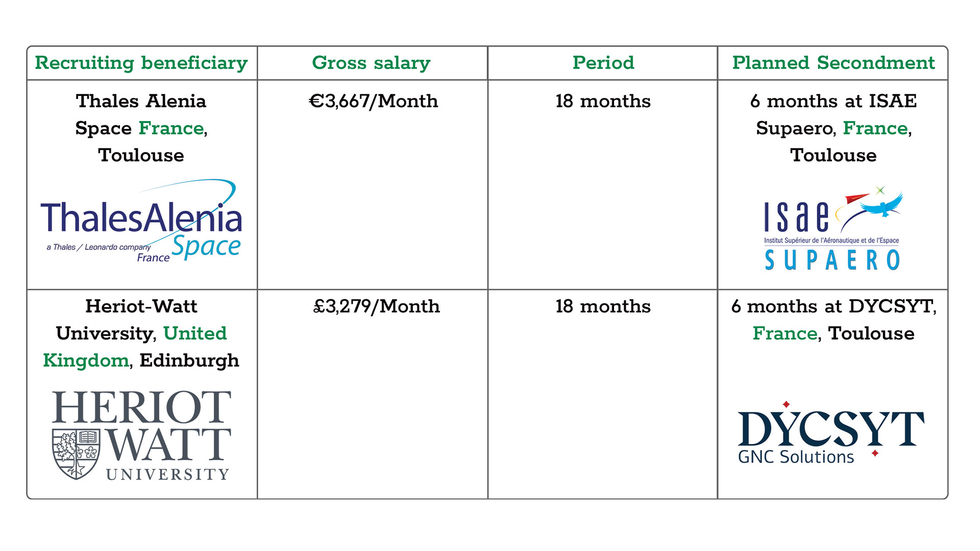
Task: Click the green France text beside Supaero
Action: point(875,128)
